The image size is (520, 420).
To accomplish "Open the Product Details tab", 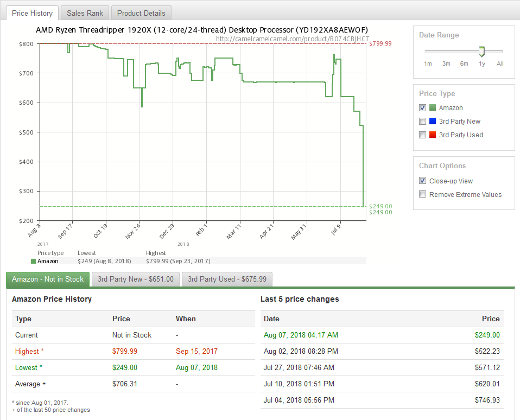I will pyautogui.click(x=141, y=13).
